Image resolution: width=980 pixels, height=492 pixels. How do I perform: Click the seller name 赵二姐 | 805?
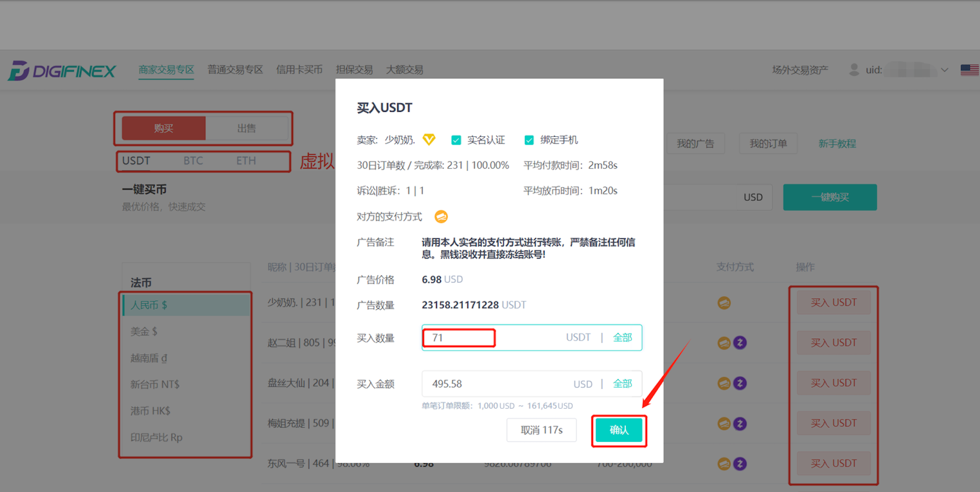click(293, 343)
